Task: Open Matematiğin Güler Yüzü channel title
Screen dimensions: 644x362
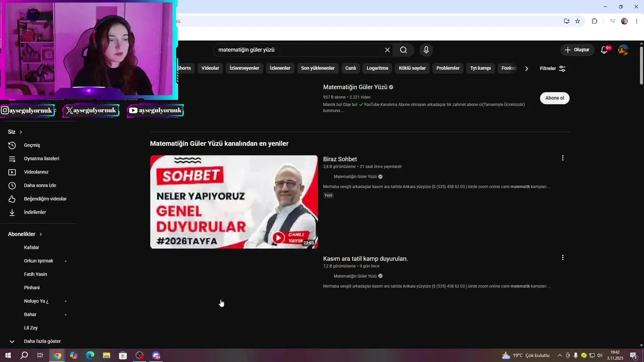Action: [355, 87]
